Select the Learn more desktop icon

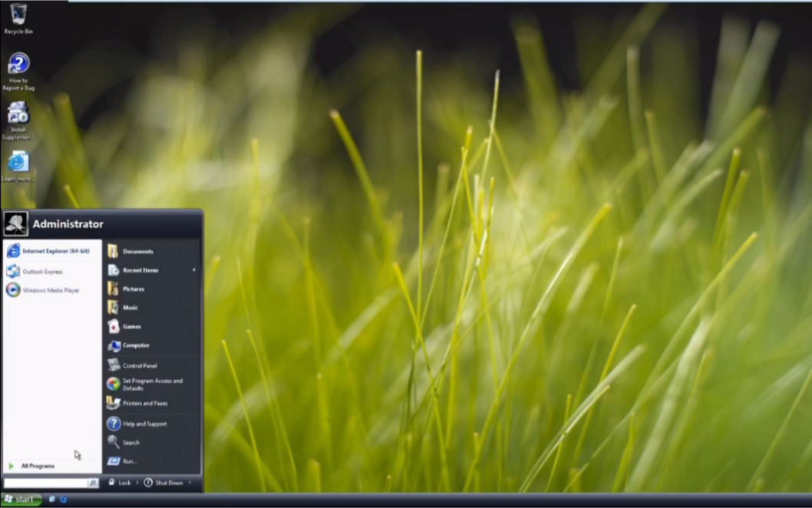click(18, 167)
